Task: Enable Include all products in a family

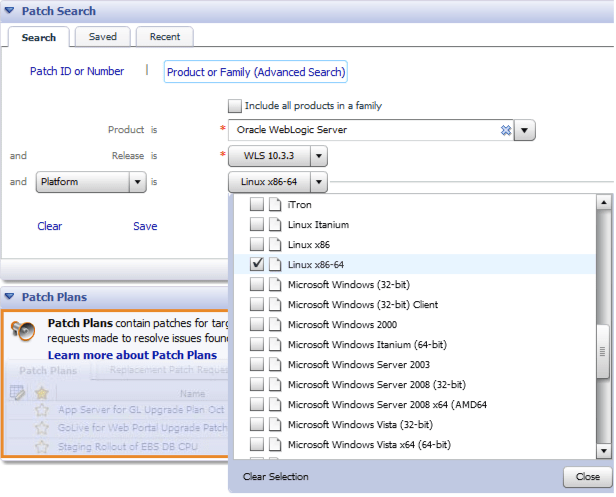Action: 235,105
